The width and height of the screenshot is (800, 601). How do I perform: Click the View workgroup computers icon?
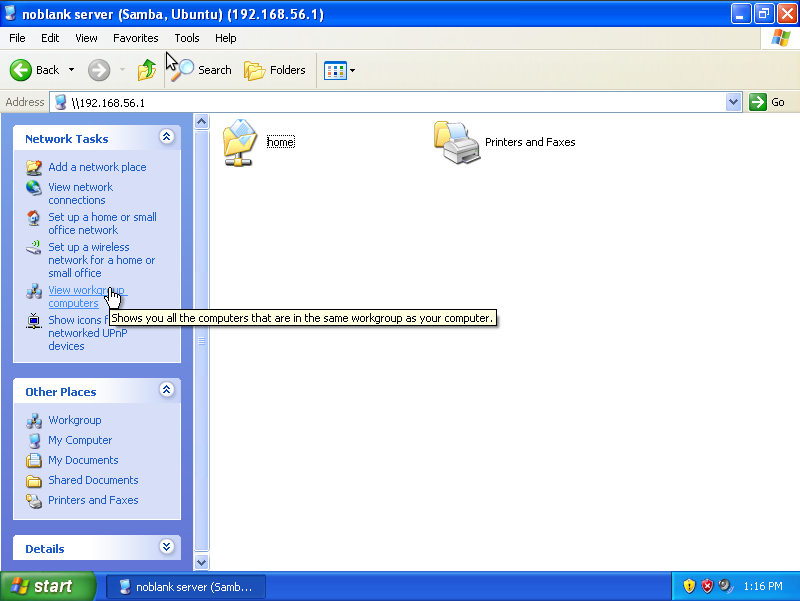[x=34, y=291]
